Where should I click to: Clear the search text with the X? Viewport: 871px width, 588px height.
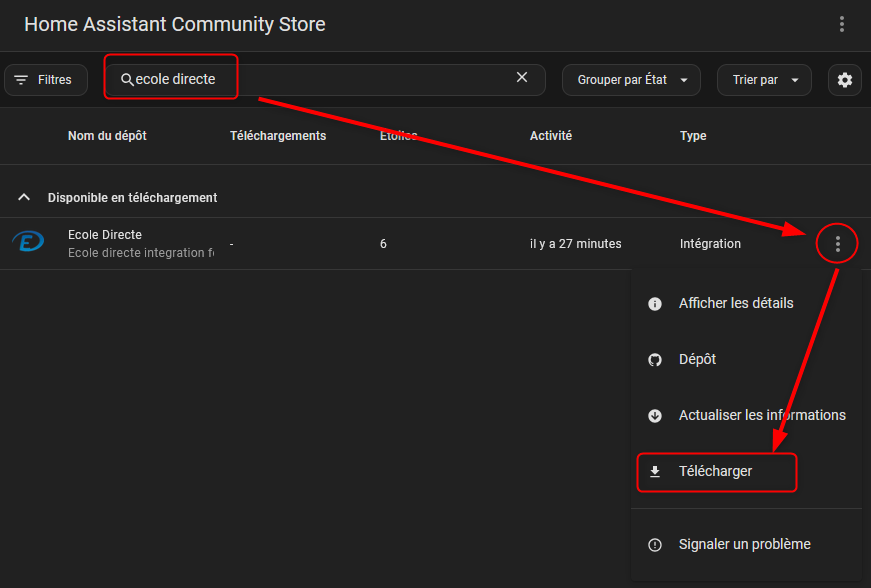pyautogui.click(x=522, y=78)
